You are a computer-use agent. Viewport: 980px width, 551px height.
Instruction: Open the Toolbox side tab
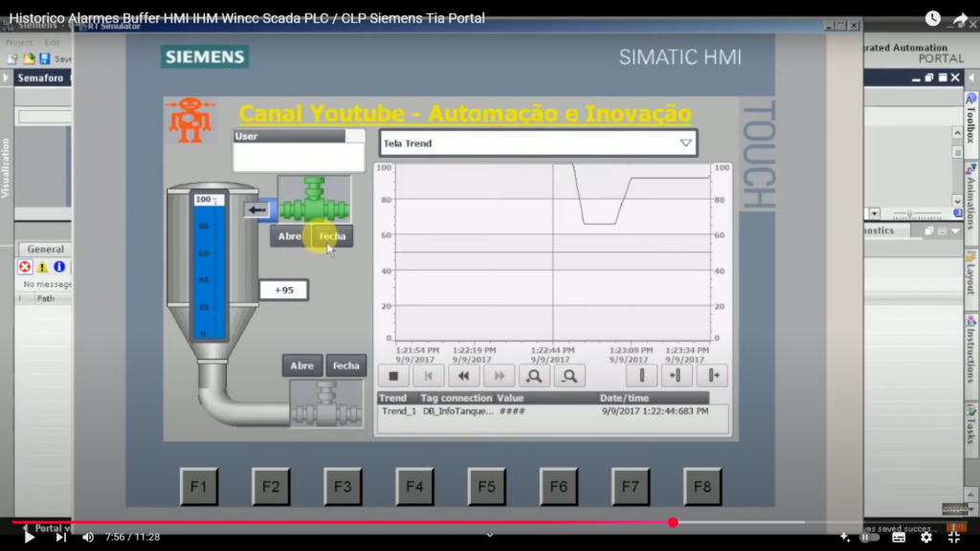970,118
